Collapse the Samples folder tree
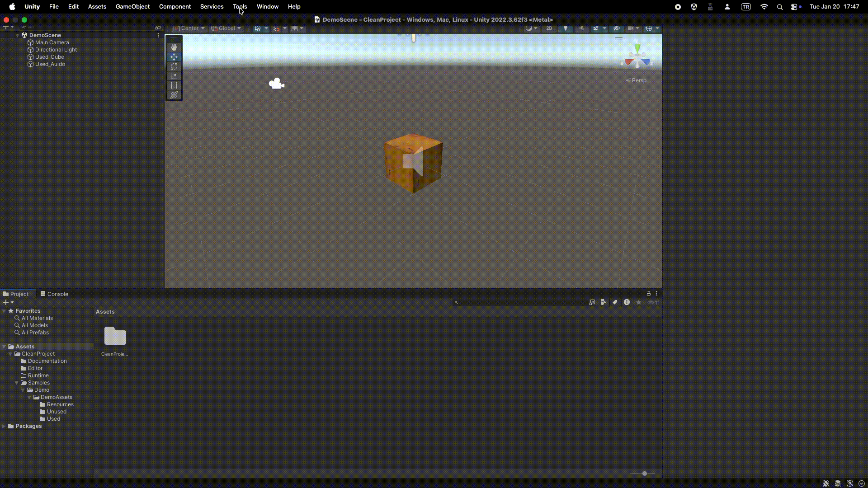The image size is (868, 488). point(17,383)
